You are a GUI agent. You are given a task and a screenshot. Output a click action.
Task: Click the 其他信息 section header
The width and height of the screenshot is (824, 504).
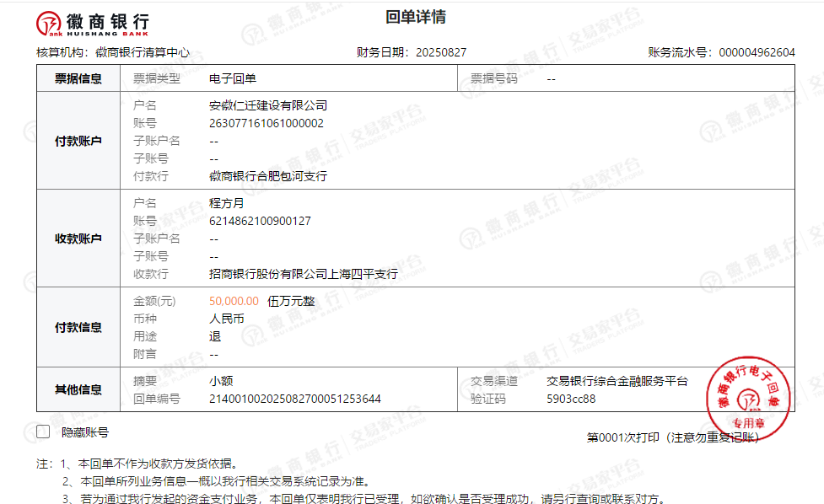[78, 389]
